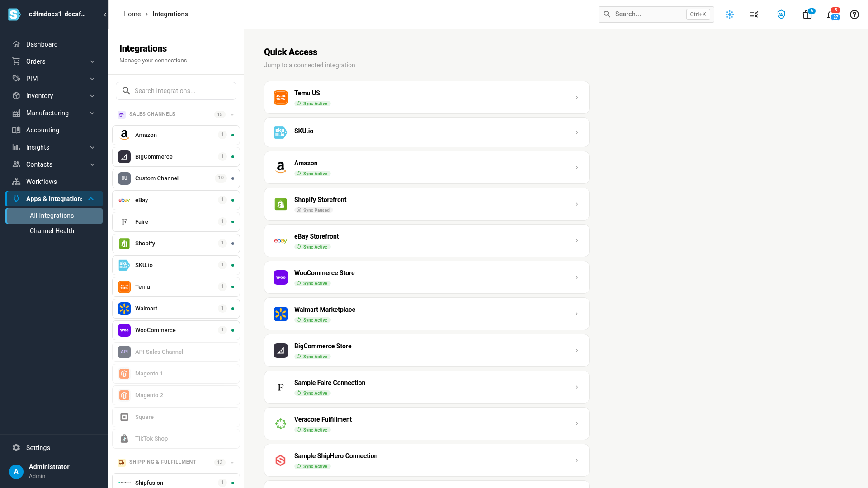Click the Veracore Fulfillment green logo icon
The image size is (868, 488).
(281, 424)
